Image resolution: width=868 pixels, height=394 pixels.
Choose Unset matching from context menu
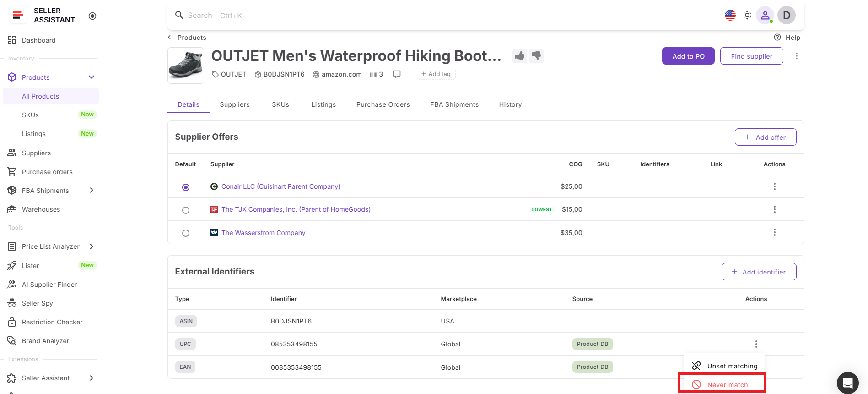(x=724, y=366)
